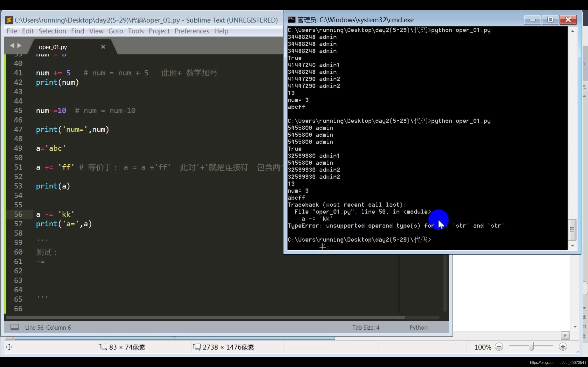Click the zoom out minus icon
The image size is (588, 367).
pyautogui.click(x=499, y=347)
